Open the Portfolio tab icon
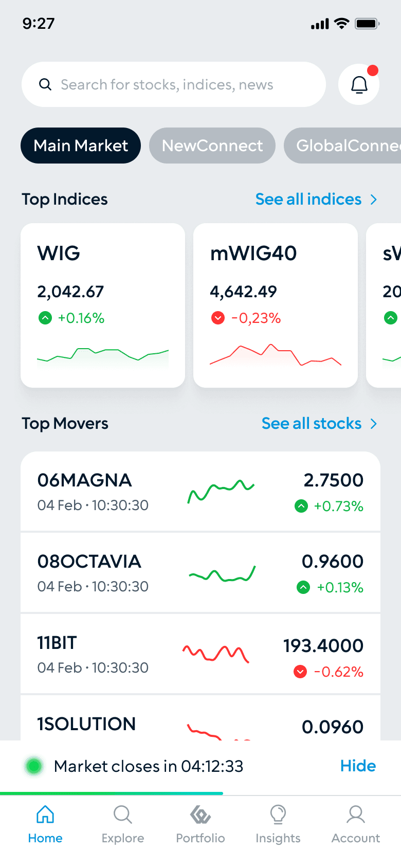The height and width of the screenshot is (868, 401). coord(200,815)
